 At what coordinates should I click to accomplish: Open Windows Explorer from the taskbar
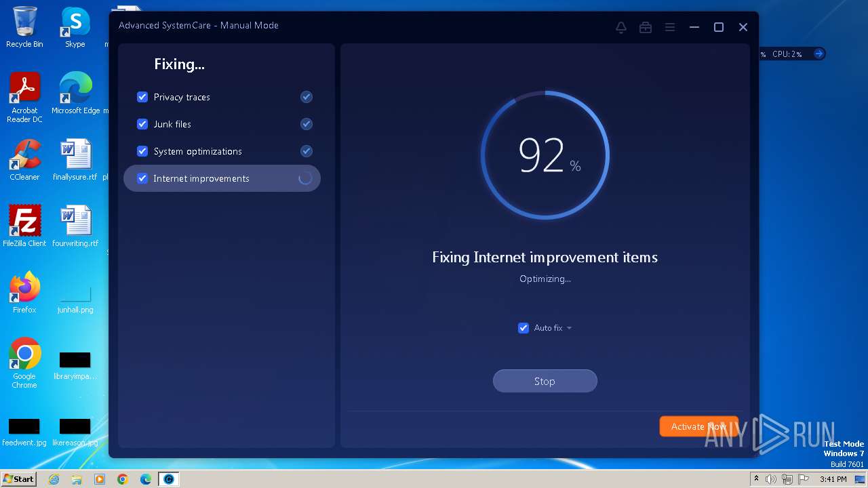click(77, 479)
